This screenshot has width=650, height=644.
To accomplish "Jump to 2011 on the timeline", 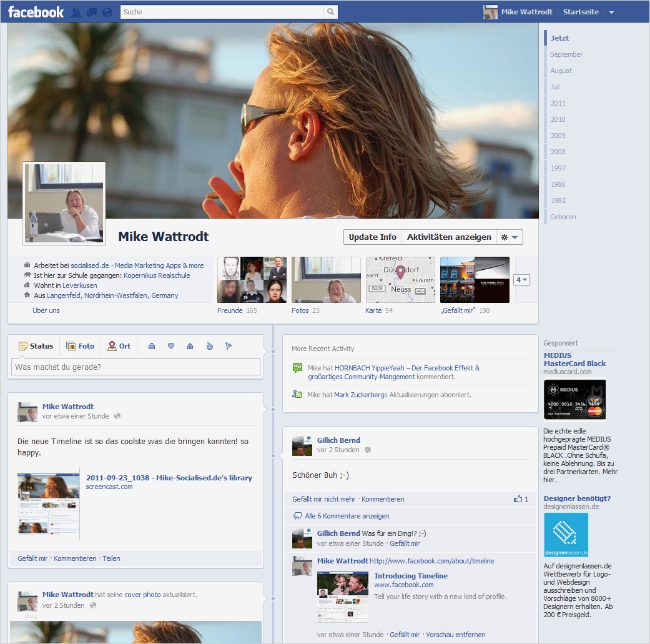I will click(x=558, y=103).
